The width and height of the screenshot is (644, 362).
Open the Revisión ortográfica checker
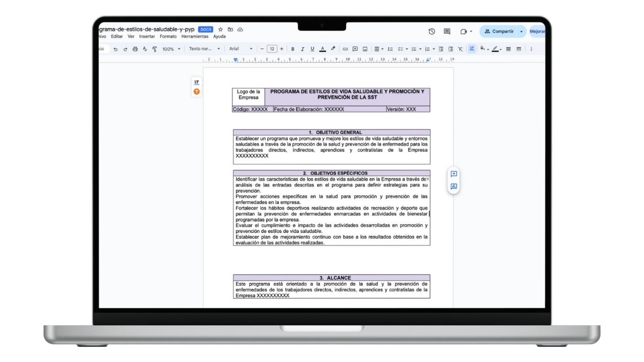tap(144, 49)
